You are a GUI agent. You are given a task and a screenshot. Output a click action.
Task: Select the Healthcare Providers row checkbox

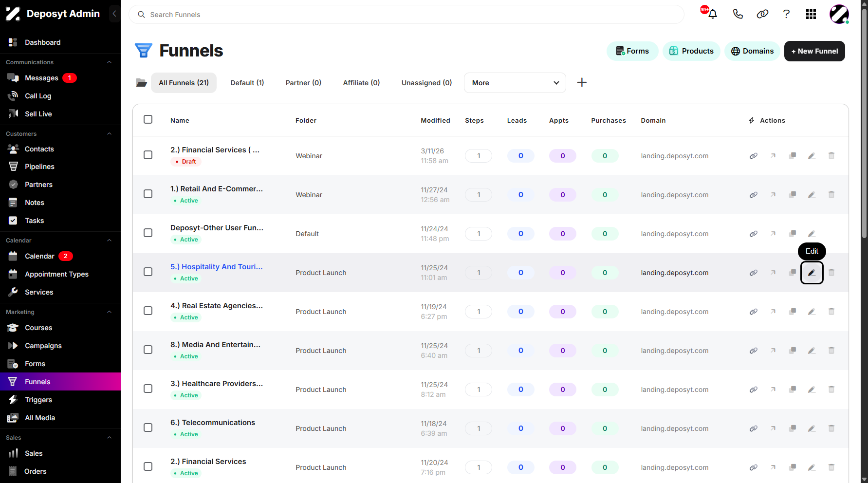(x=148, y=389)
